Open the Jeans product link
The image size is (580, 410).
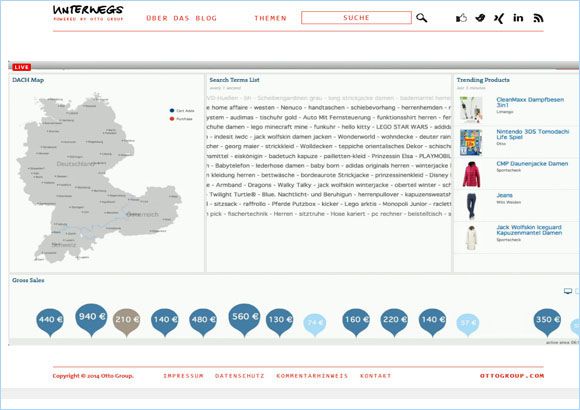pos(505,195)
